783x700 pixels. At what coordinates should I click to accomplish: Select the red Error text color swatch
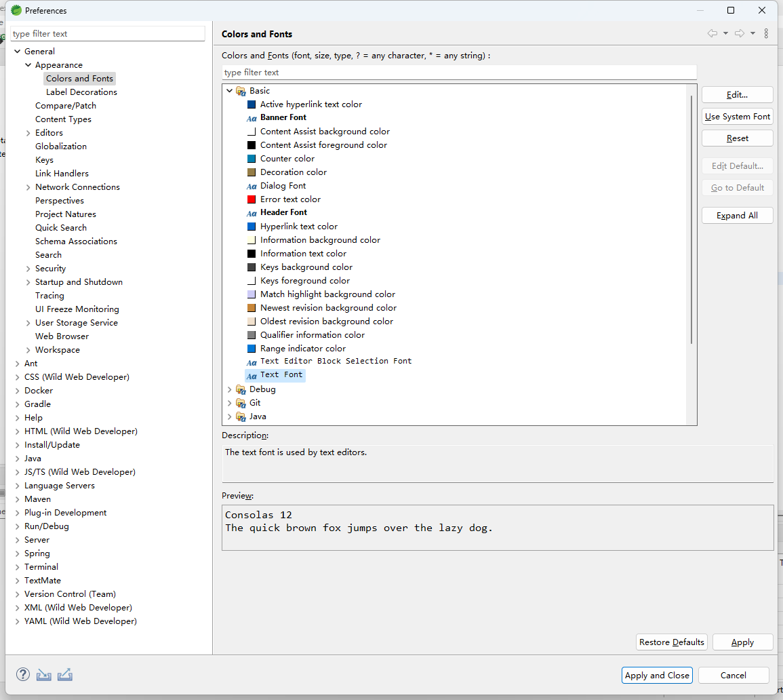point(252,199)
